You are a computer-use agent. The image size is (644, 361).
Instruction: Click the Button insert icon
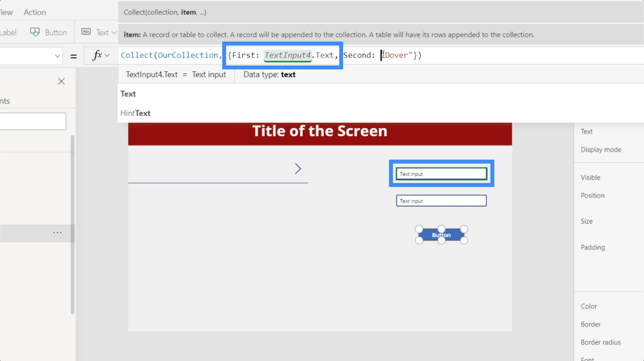(35, 32)
